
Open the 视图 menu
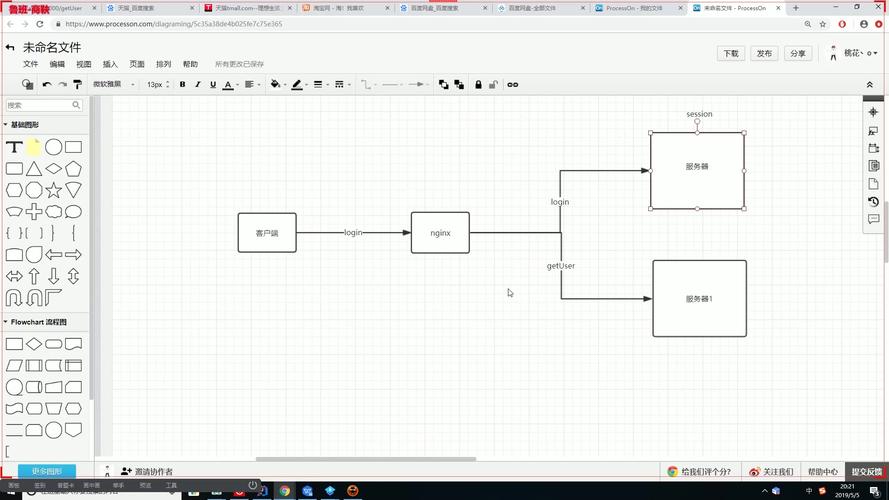pos(84,64)
